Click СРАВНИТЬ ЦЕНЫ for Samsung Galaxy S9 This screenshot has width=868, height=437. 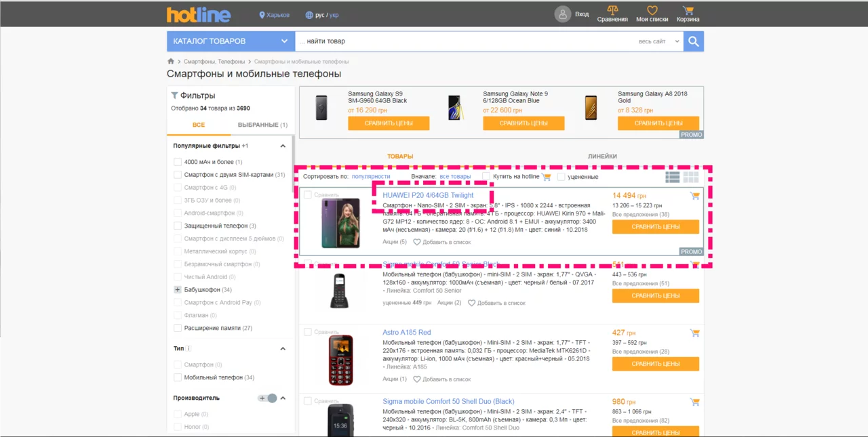[x=389, y=123]
